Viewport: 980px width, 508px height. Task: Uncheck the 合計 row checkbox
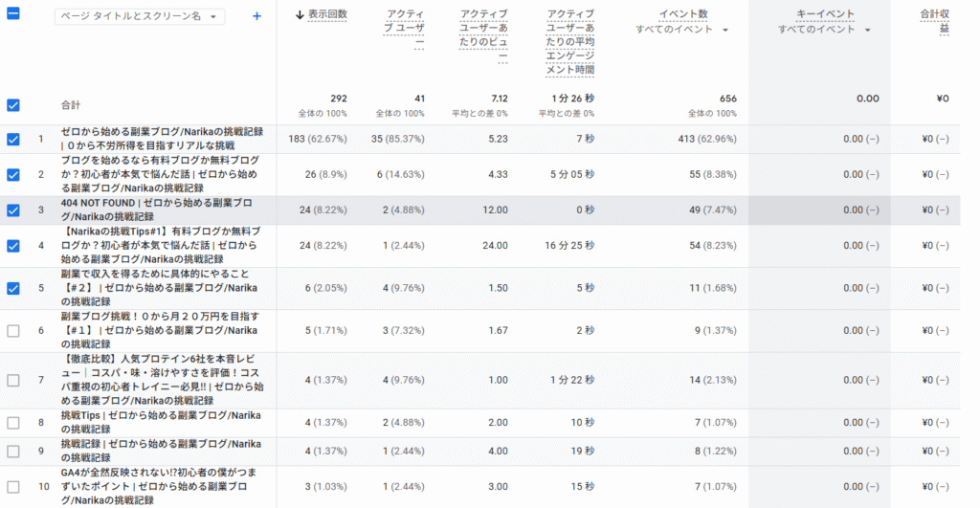12,105
